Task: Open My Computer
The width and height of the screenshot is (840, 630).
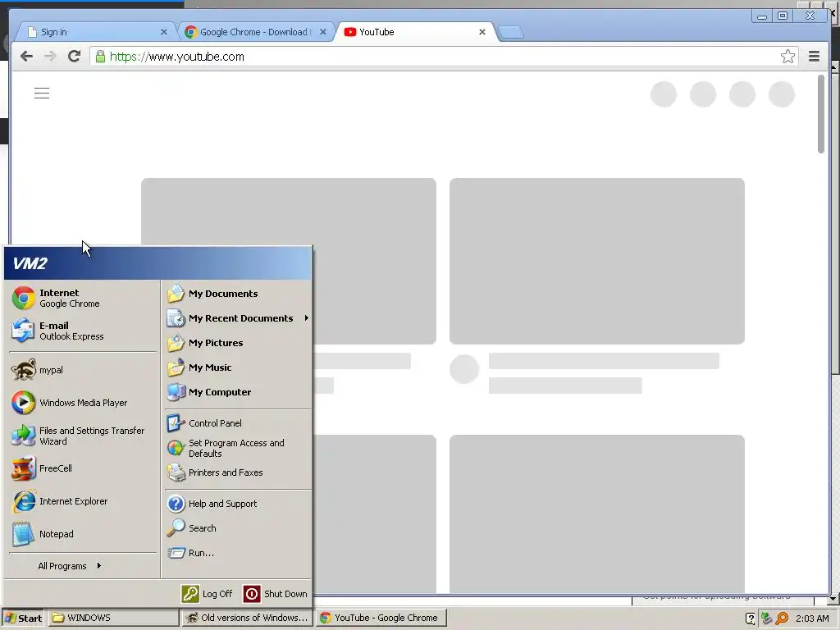Action: click(x=238, y=392)
